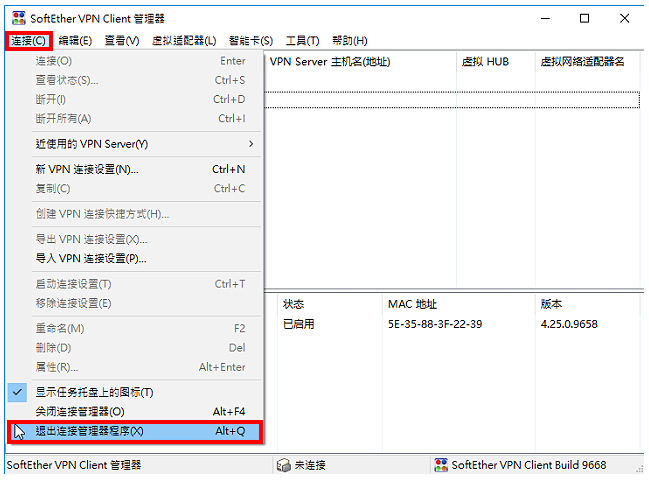Open the 帮助(H) menu
649x480 pixels.
pyautogui.click(x=350, y=41)
